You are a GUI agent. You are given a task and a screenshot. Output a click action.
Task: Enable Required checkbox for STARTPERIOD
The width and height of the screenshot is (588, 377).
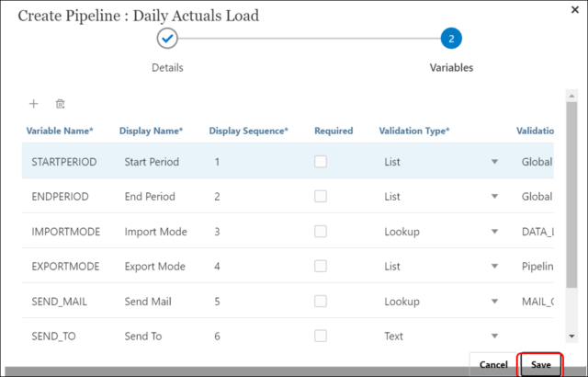click(321, 162)
